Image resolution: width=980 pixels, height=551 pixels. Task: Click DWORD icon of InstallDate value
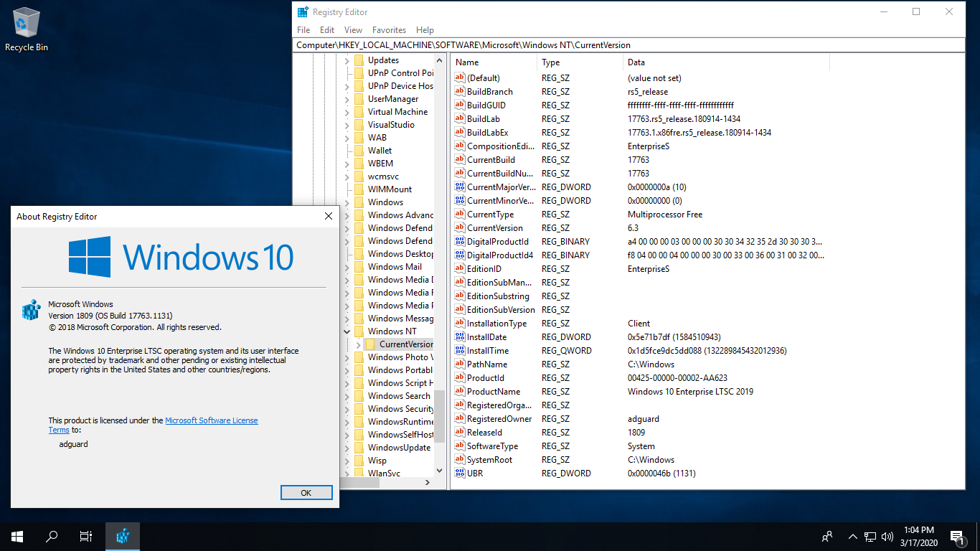click(x=460, y=337)
